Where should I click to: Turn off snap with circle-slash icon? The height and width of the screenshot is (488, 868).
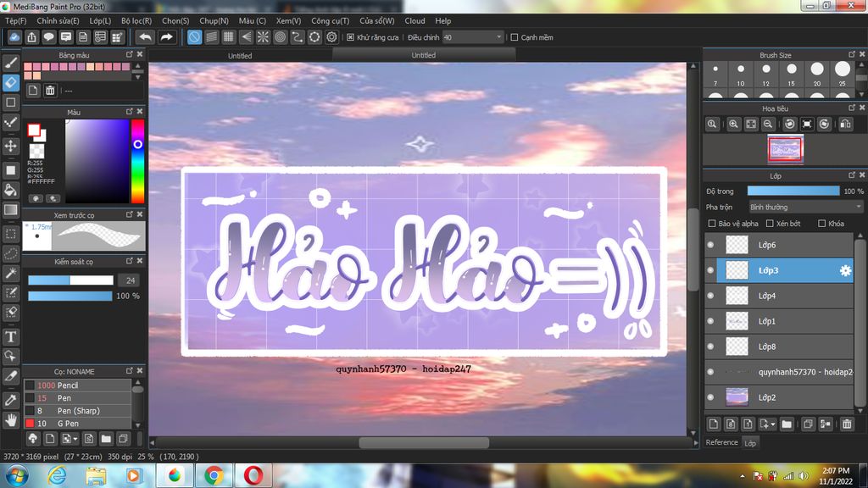pyautogui.click(x=194, y=37)
